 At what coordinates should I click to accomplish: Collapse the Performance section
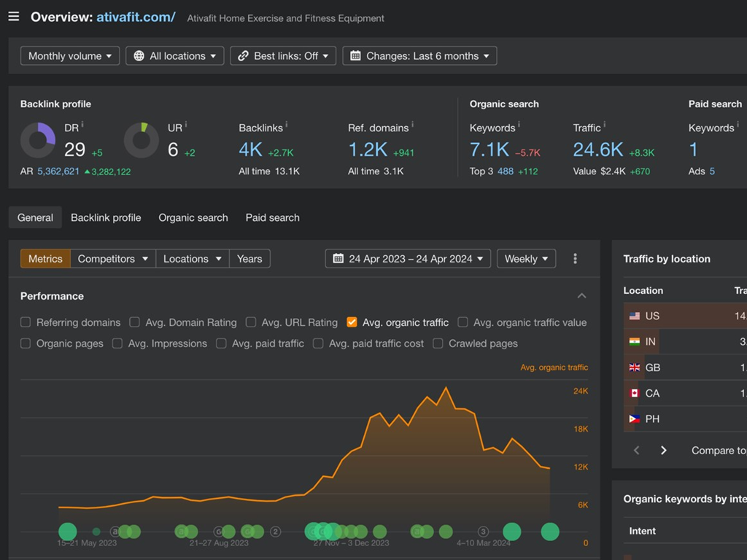tap(581, 296)
